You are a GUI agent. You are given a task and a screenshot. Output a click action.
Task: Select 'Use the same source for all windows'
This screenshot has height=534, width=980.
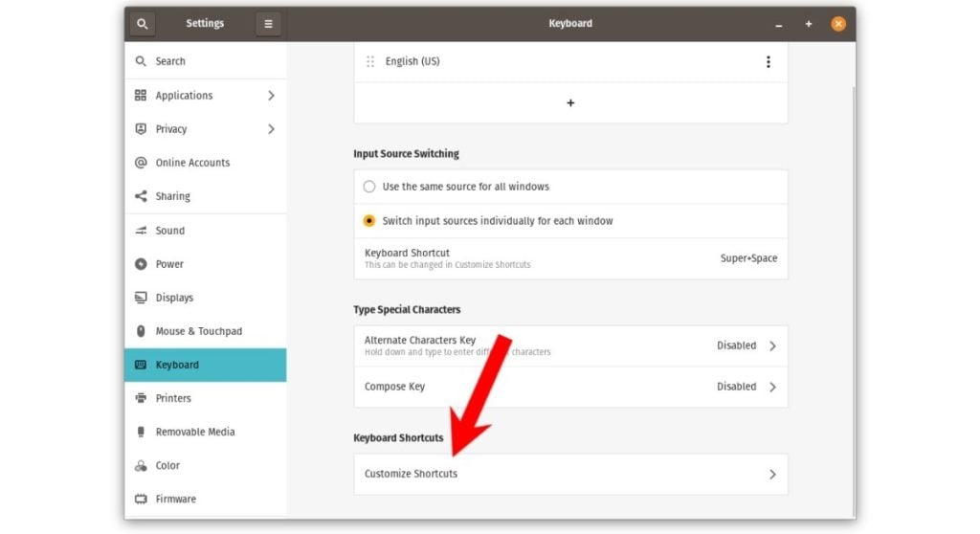point(369,187)
